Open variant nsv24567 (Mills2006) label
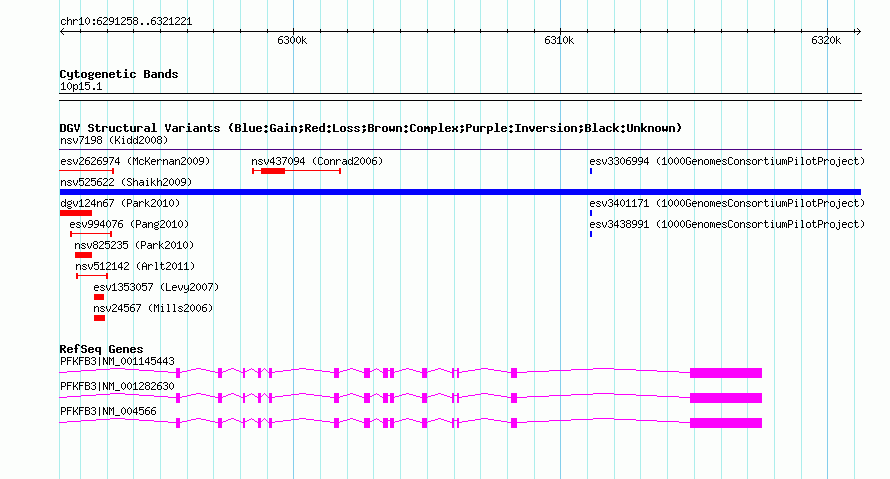Screen dimensions: 890x479 click(x=153, y=308)
